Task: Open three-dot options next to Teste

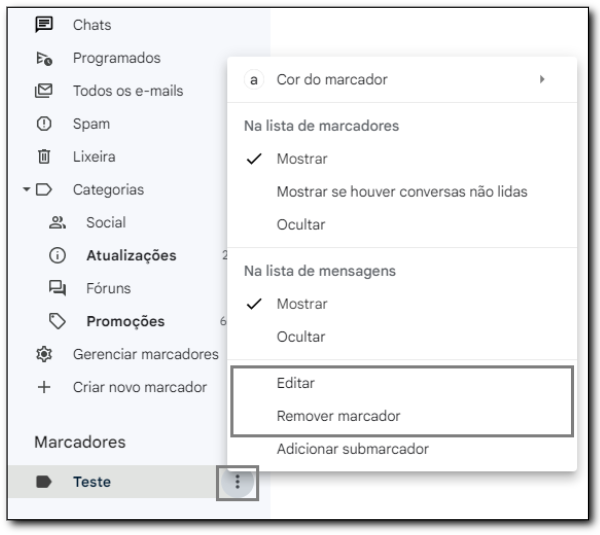Action: click(x=238, y=482)
